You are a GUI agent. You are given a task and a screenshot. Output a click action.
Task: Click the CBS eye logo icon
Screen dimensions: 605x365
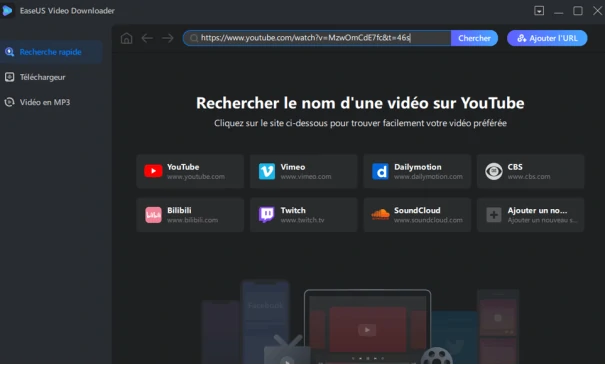pyautogui.click(x=493, y=171)
